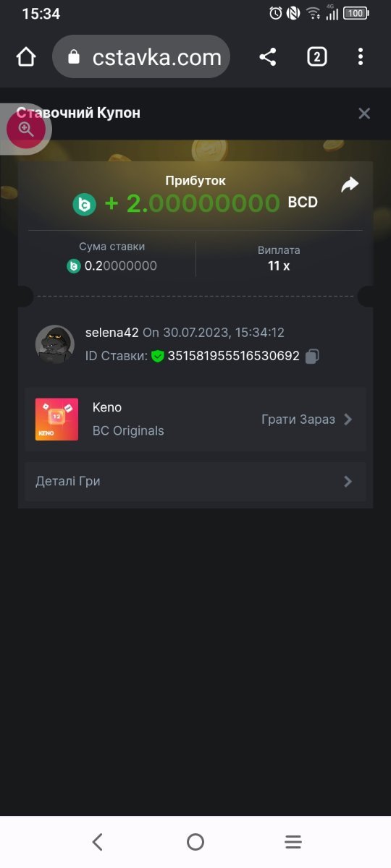Tap the Keno game thumbnail
The height and width of the screenshot is (868, 391).
pos(56,420)
